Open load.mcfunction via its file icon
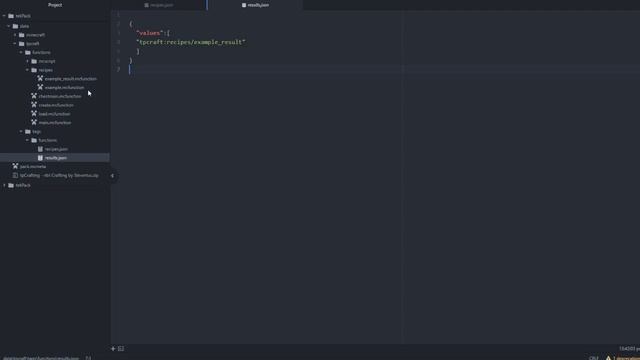 coord(34,113)
